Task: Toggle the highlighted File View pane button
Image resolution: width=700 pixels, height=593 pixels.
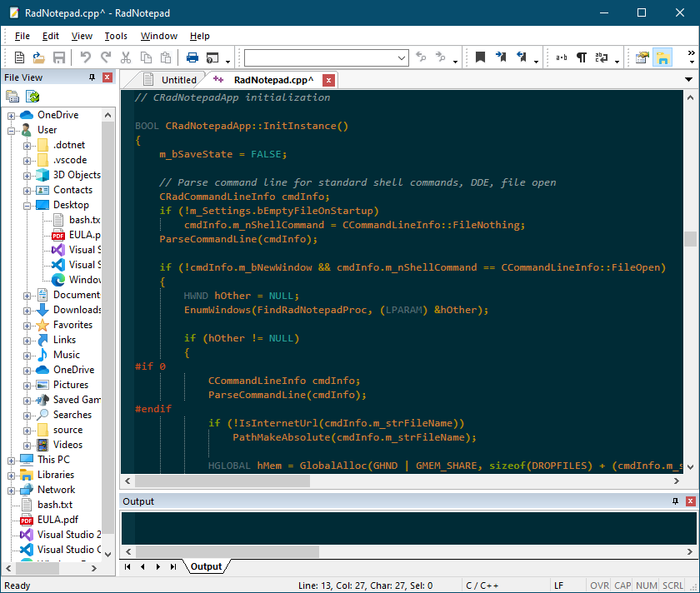Action: (662, 57)
